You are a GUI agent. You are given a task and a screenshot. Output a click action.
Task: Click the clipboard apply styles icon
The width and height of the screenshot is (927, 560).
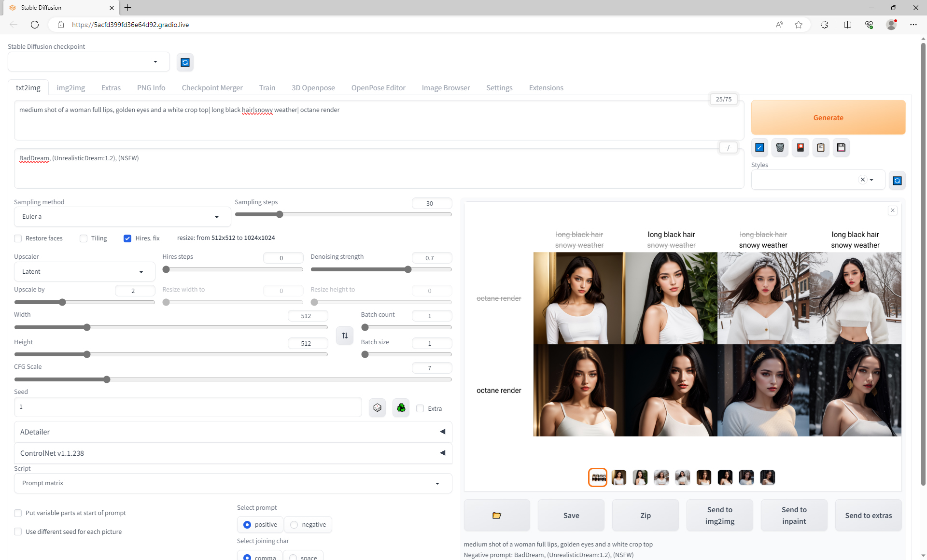click(821, 148)
